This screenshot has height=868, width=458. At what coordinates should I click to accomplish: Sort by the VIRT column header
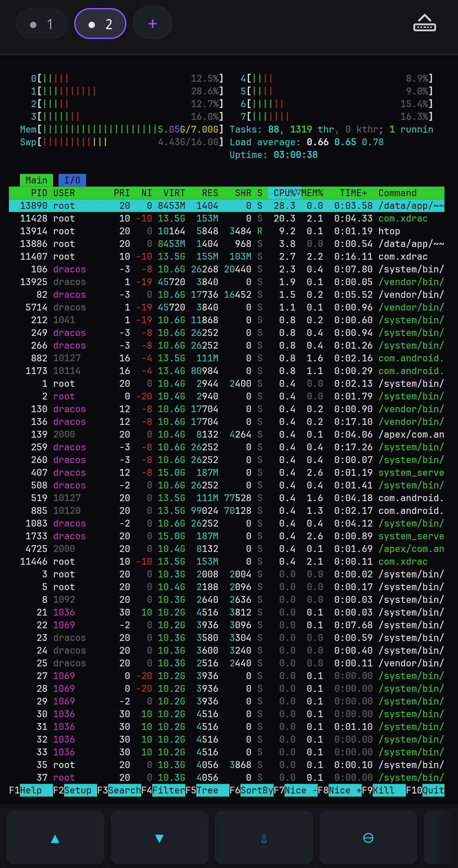point(174,193)
